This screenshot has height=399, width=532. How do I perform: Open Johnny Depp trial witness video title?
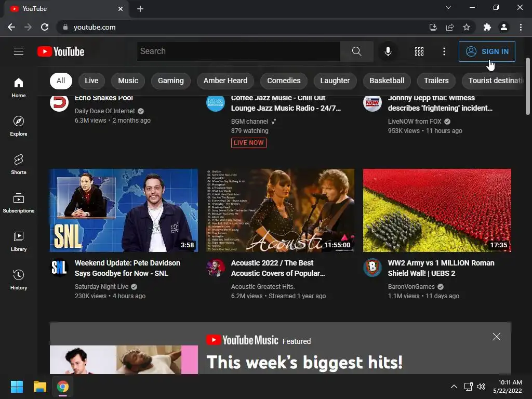pyautogui.click(x=440, y=103)
